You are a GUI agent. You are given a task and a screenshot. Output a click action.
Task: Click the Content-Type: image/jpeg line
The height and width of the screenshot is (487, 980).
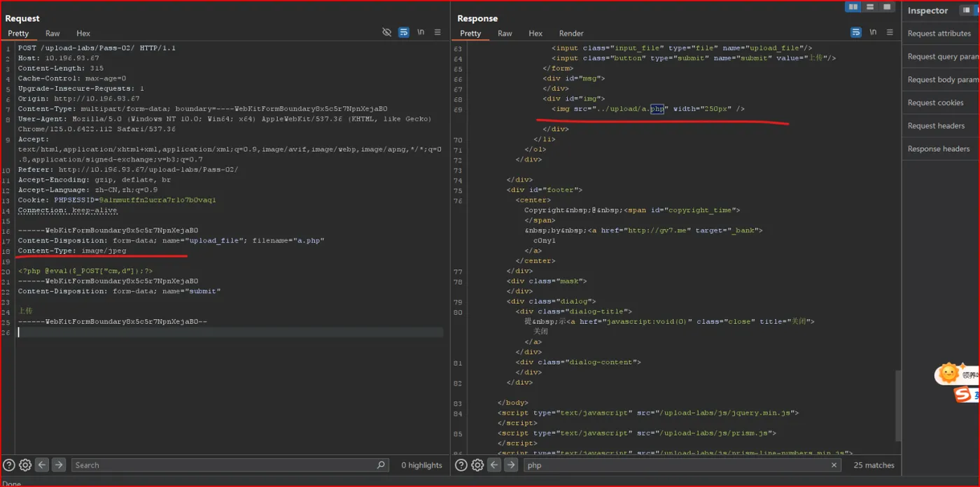click(72, 250)
